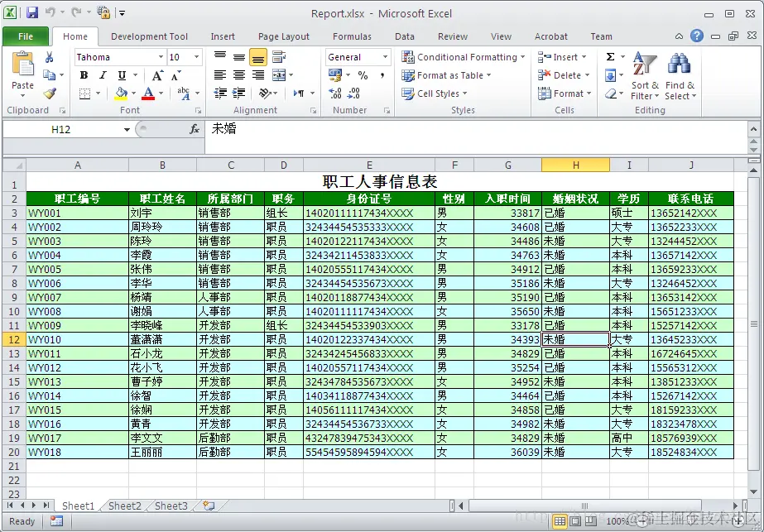The height and width of the screenshot is (532, 764).
Task: Switch to Page Layout tab
Action: click(284, 36)
